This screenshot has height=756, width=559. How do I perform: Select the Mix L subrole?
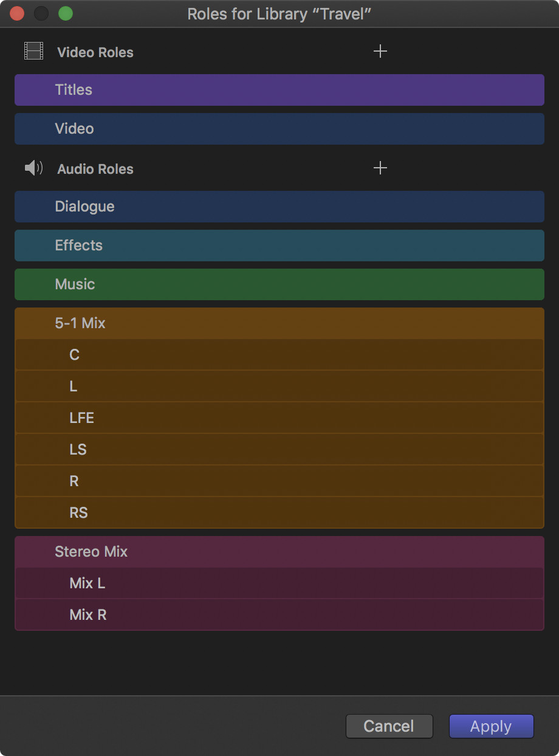(279, 583)
